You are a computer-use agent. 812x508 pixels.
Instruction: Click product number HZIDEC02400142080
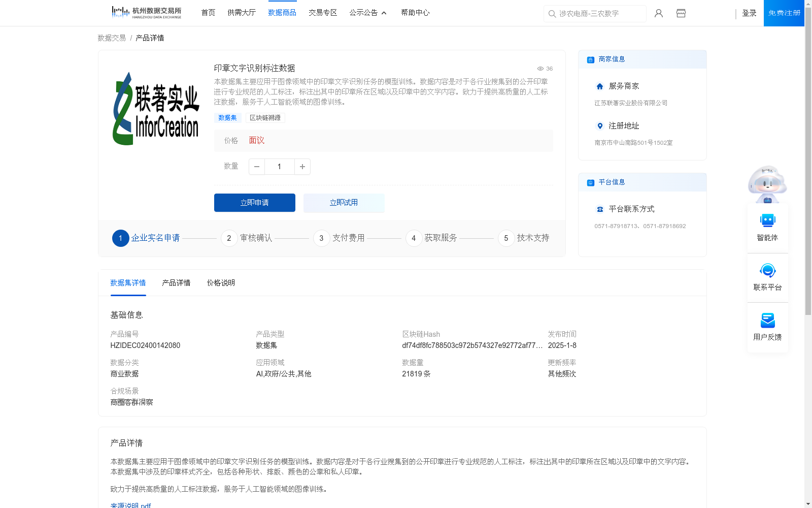[145, 345]
